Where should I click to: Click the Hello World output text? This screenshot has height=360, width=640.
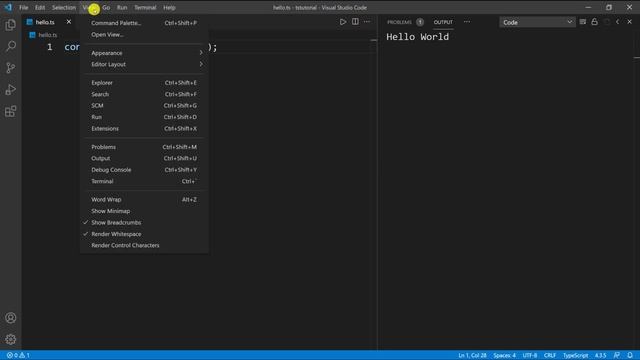pyautogui.click(x=418, y=37)
